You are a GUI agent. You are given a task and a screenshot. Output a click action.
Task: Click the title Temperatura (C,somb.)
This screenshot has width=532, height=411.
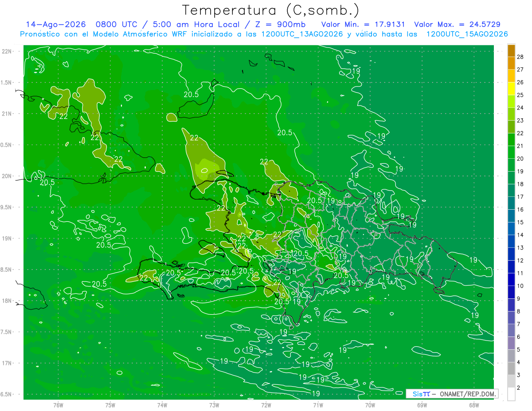[x=271, y=10]
